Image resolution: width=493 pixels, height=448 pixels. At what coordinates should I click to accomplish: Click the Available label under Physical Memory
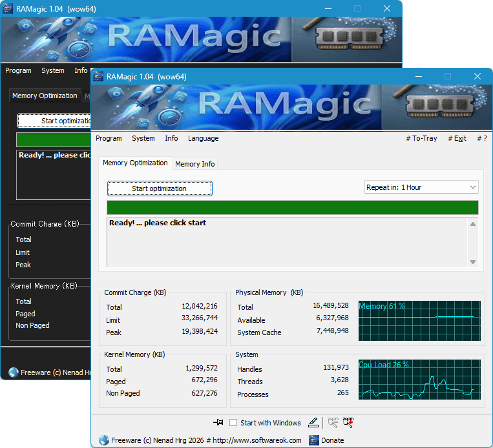pos(251,320)
